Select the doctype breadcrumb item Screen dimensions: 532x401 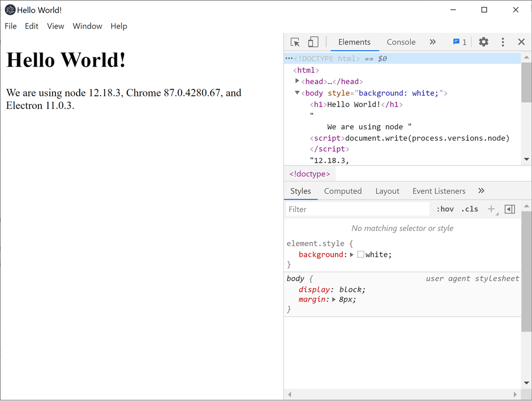[309, 173]
